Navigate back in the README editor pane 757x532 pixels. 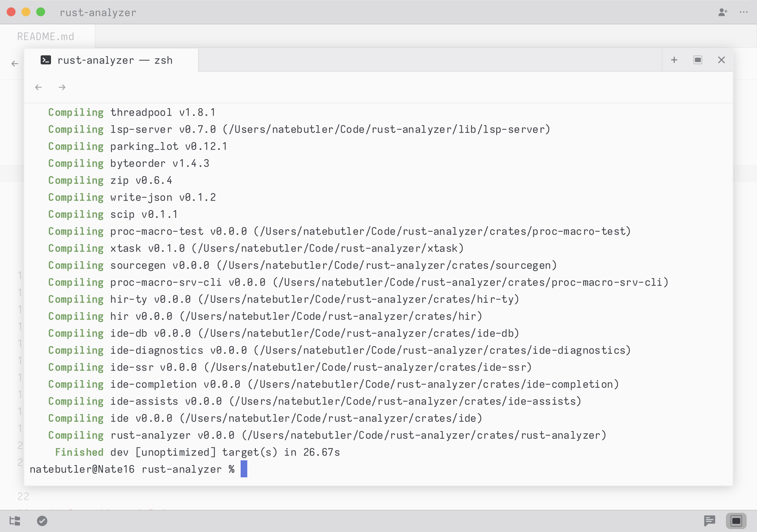click(15, 64)
